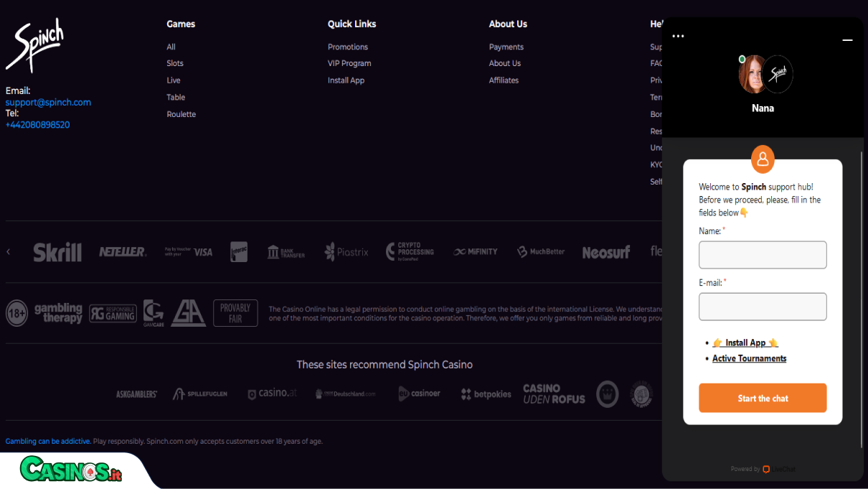The width and height of the screenshot is (868, 489).
Task: Open the All games link
Action: [171, 47]
